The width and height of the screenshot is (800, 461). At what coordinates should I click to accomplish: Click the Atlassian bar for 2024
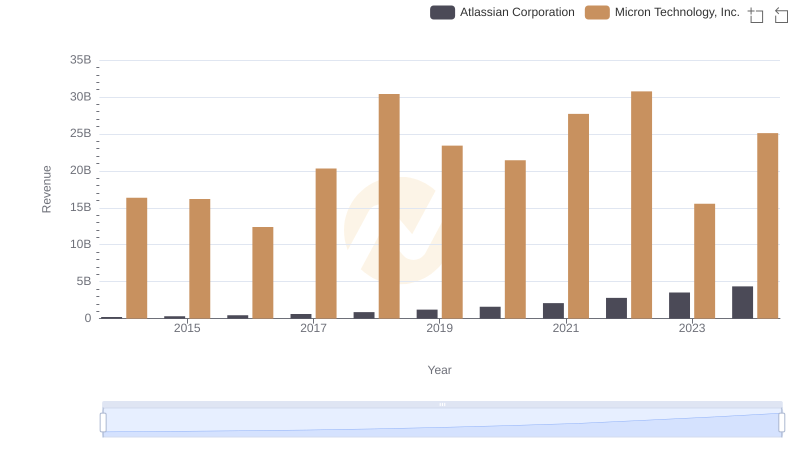tap(742, 302)
